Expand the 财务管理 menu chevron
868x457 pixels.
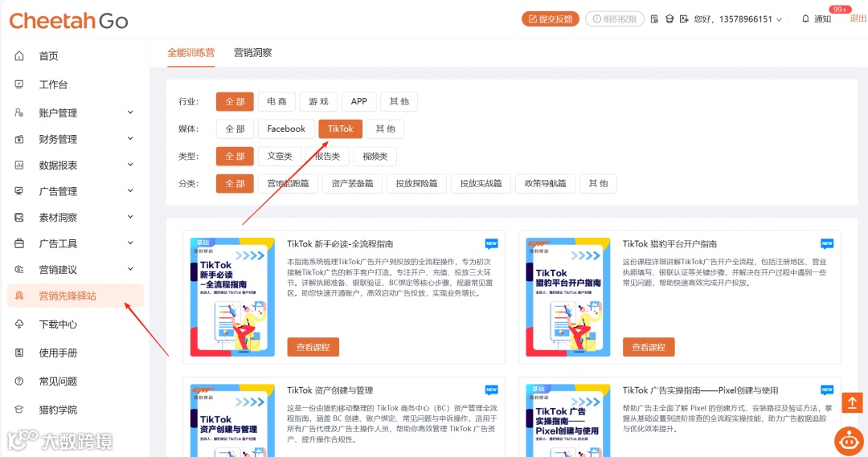coord(131,138)
